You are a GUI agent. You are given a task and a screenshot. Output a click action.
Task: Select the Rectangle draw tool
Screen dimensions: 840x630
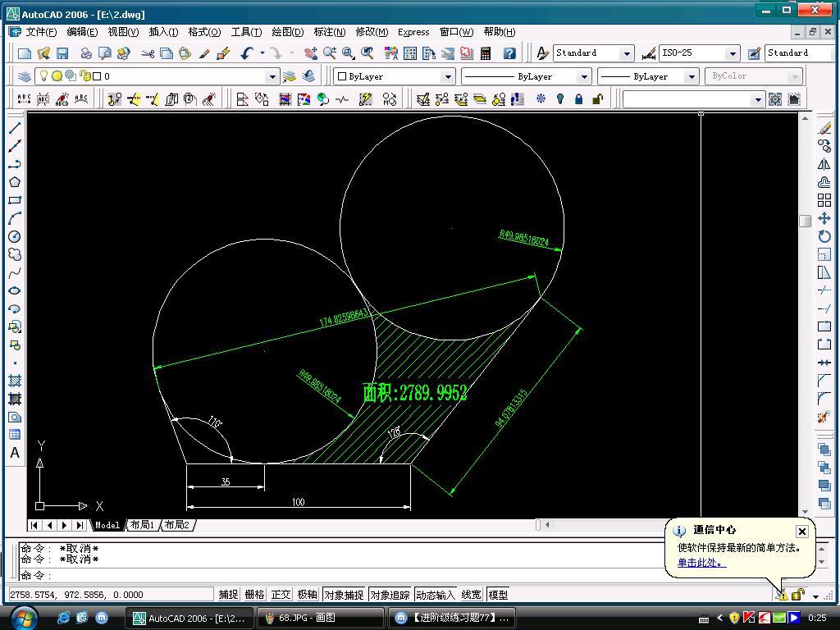tap(15, 200)
